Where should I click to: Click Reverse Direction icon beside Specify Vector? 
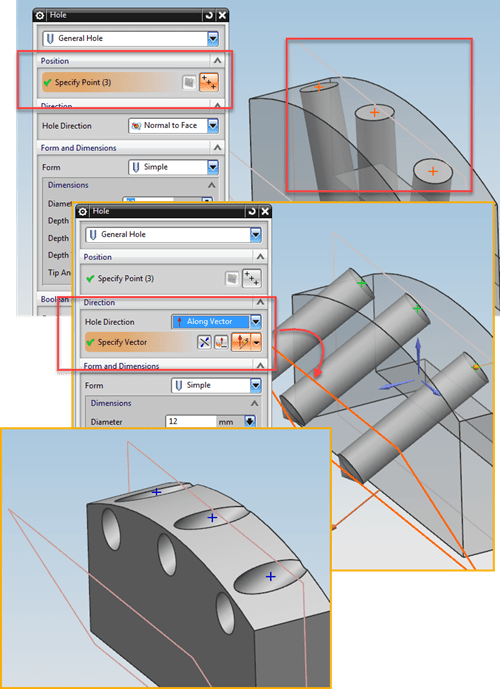[x=204, y=342]
